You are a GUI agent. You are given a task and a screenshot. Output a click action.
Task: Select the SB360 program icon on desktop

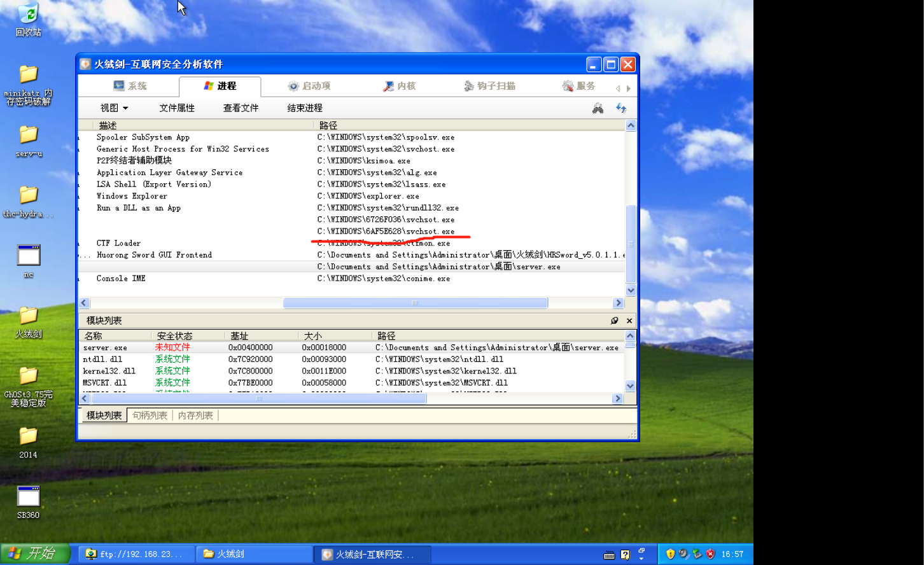(x=28, y=503)
